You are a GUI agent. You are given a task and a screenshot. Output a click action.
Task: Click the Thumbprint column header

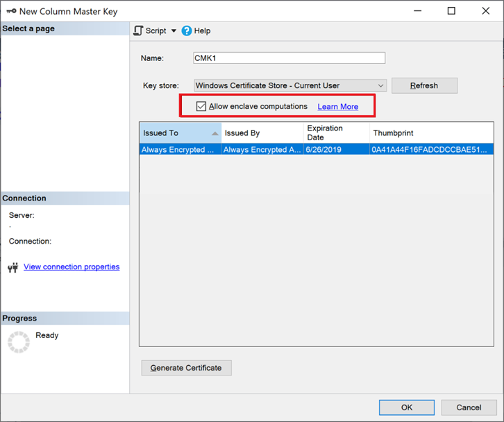[x=432, y=133]
